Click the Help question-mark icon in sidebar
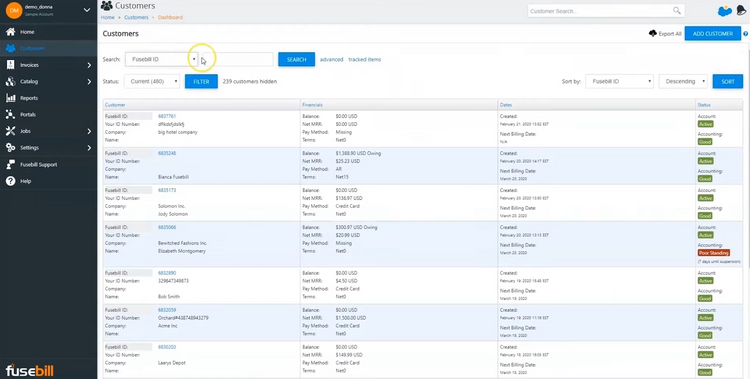The image size is (750, 379). click(11, 181)
